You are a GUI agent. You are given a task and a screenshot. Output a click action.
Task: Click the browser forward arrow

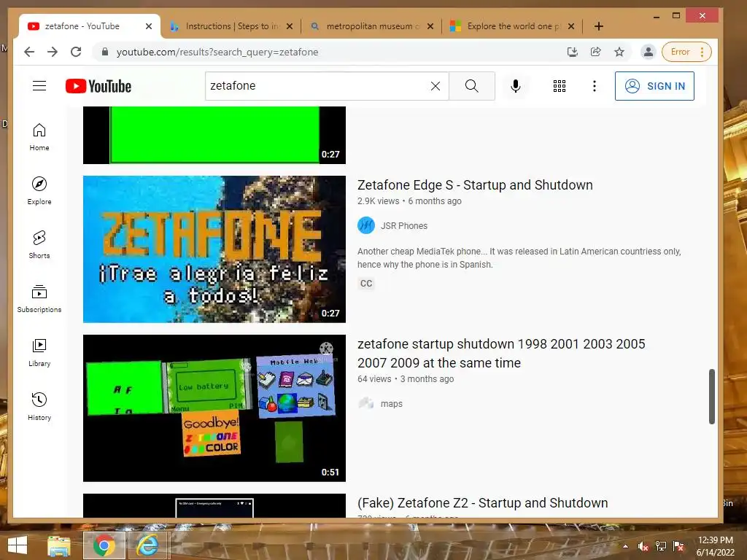tap(53, 52)
